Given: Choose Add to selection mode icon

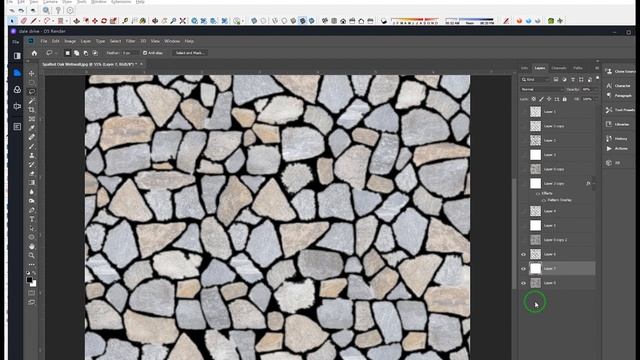Looking at the screenshot, I should (x=76, y=53).
